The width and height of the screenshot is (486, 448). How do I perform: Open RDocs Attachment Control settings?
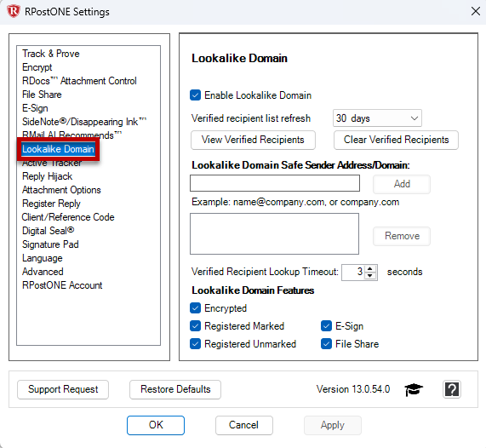(79, 81)
